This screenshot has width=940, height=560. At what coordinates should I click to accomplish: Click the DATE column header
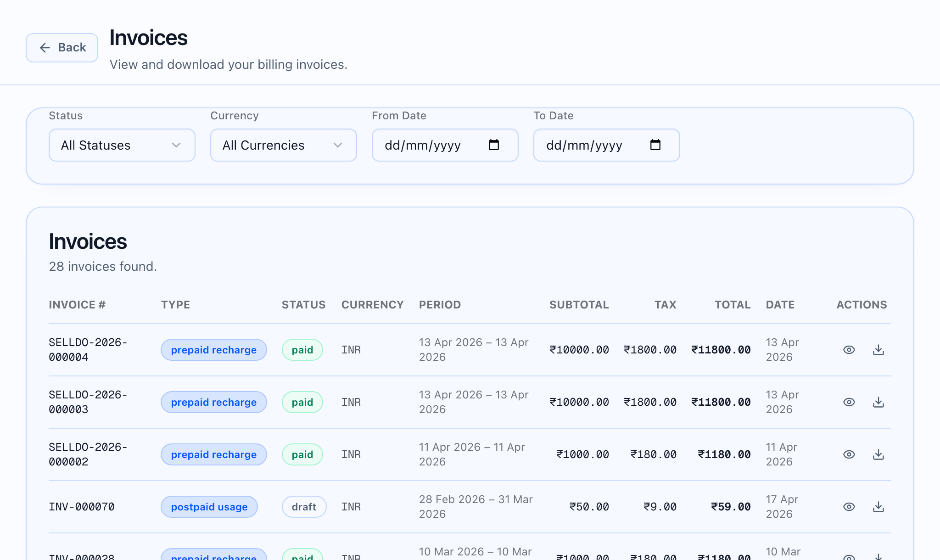coord(780,305)
